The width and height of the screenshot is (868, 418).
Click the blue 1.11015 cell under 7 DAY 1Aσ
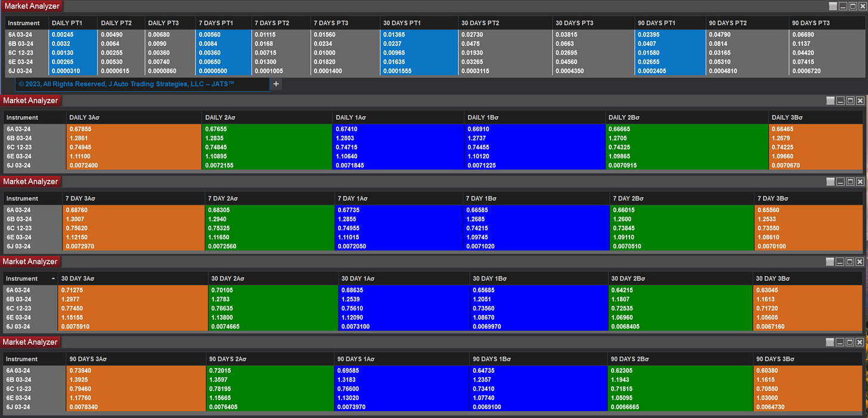point(399,237)
